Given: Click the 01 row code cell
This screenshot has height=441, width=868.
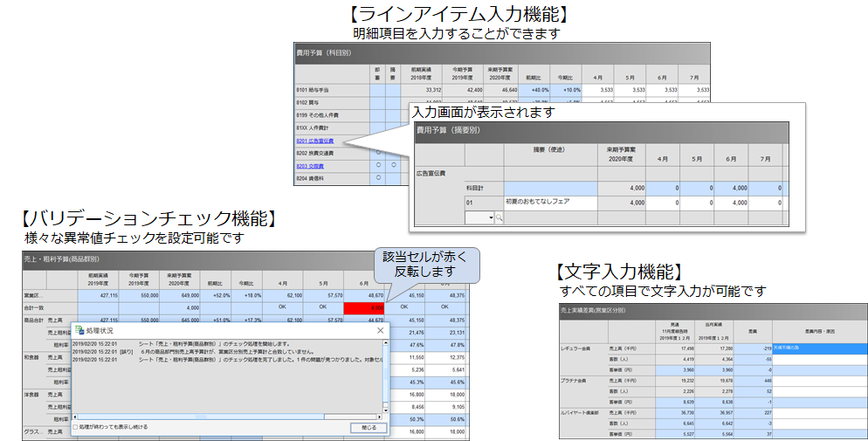Looking at the screenshot, I should (x=484, y=203).
